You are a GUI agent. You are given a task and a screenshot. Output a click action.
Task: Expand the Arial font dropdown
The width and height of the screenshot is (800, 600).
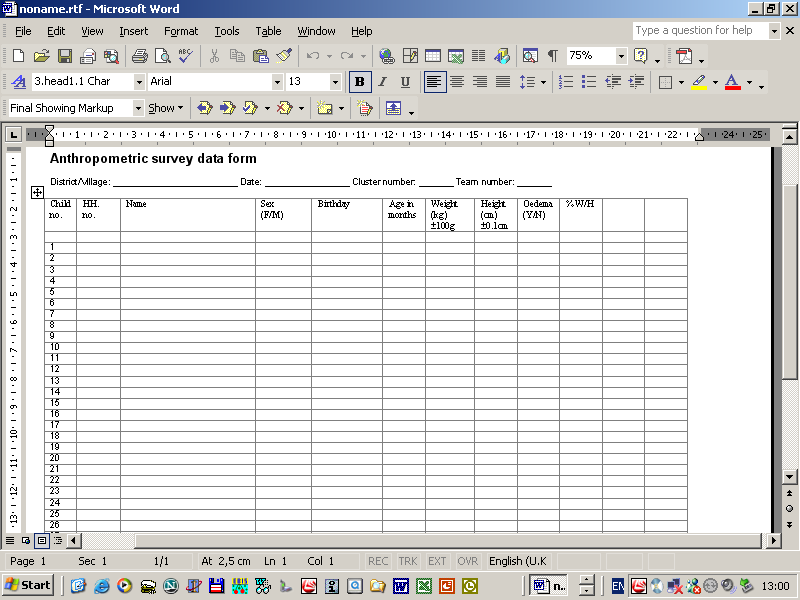(x=277, y=82)
